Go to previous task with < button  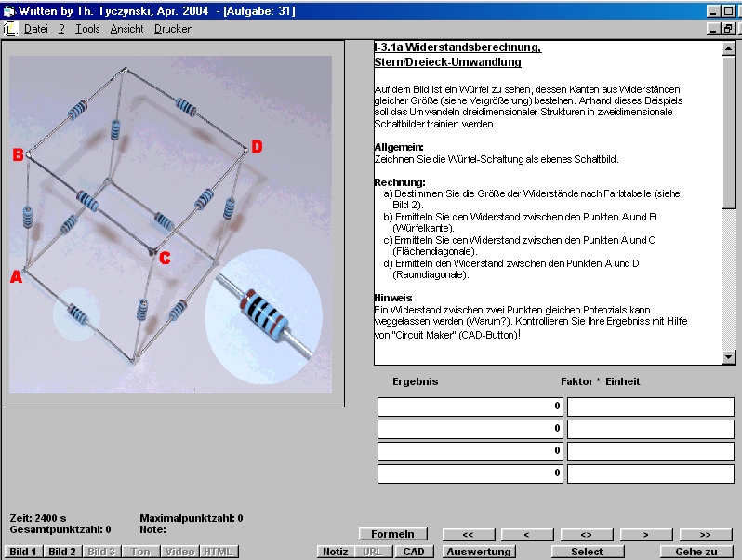pyautogui.click(x=527, y=534)
